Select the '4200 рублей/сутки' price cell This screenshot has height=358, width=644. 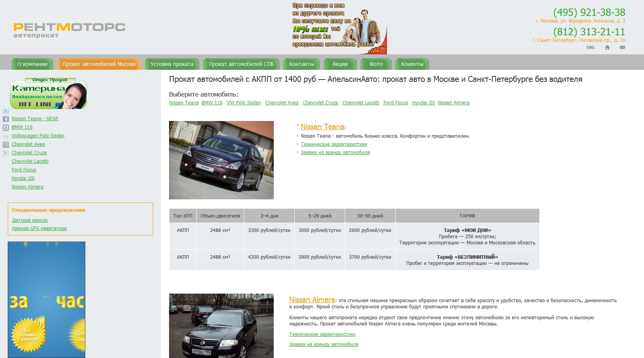coord(269,260)
